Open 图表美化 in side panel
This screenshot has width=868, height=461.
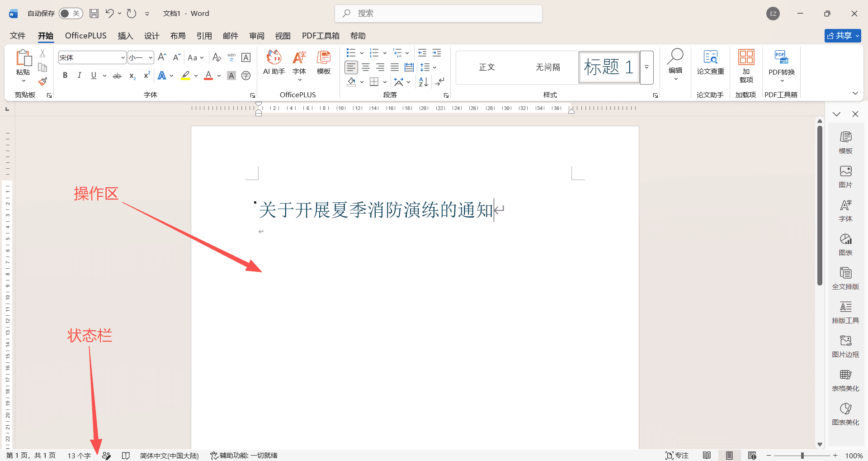[845, 414]
